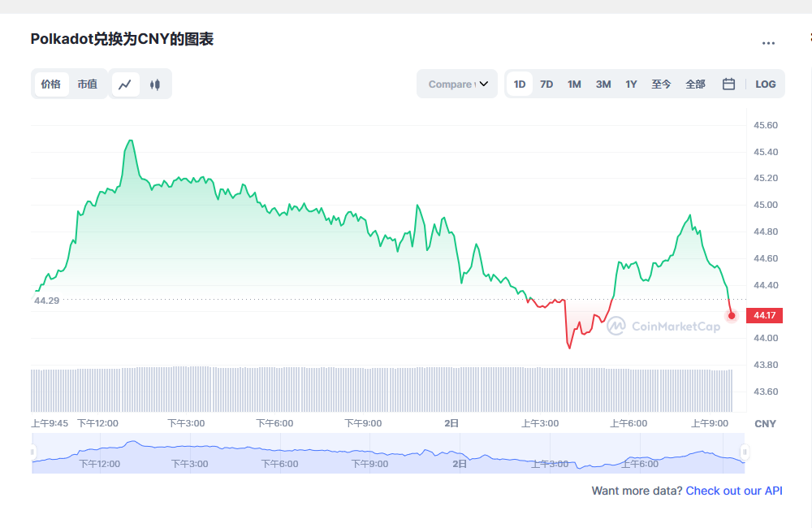Select the 市值 (market cap) tab

pos(88,84)
